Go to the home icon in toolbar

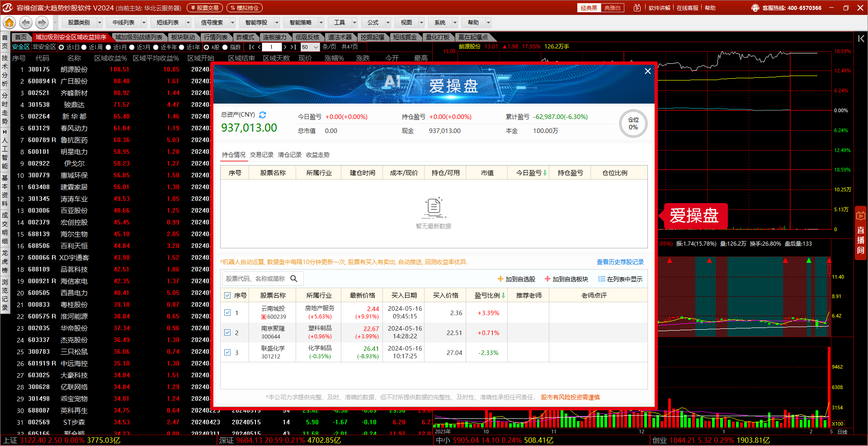point(9,23)
